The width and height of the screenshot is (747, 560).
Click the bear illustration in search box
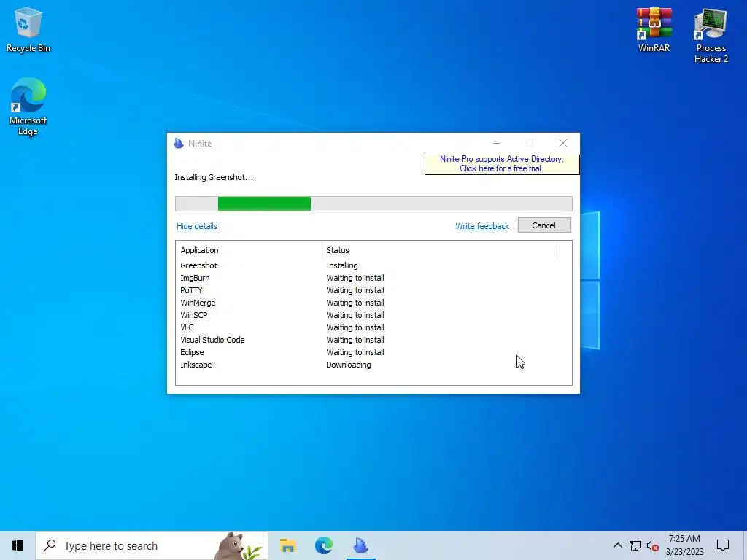239,545
